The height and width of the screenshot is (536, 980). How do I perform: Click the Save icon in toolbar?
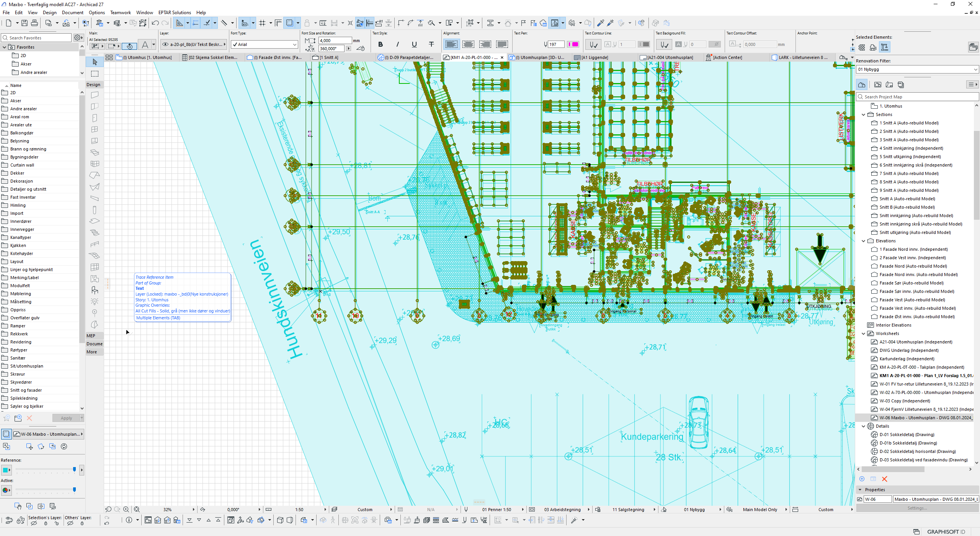pos(24,23)
